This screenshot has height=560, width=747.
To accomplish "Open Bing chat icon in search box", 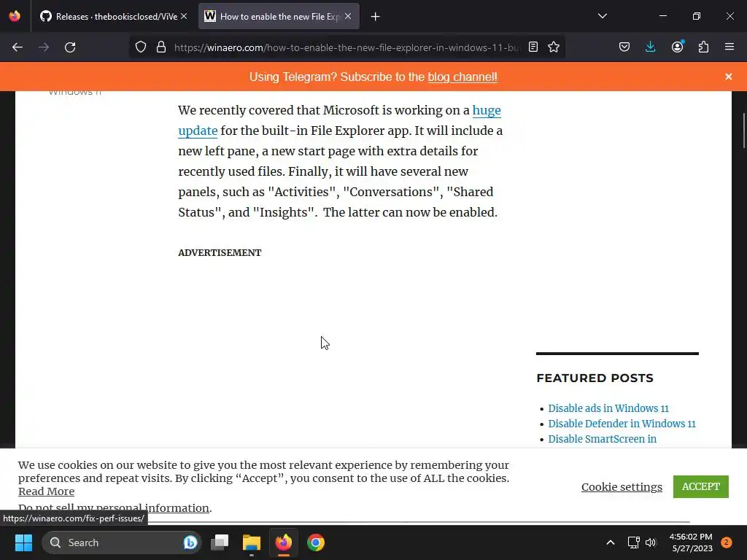I will tap(190, 542).
